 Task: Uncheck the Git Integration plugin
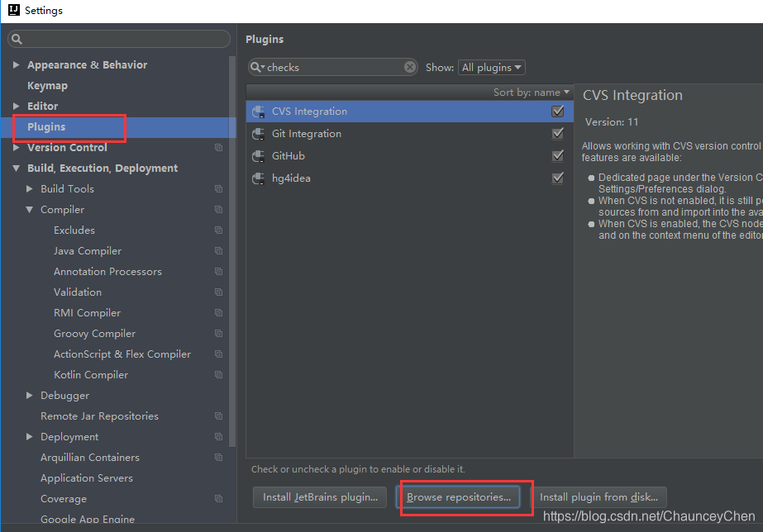pyautogui.click(x=558, y=134)
